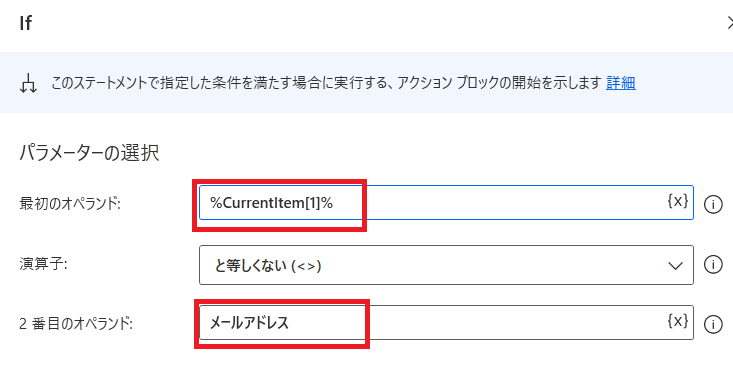Open the 演算子 dropdown showing と等しくない
This screenshot has height=389, width=733.
446,265
